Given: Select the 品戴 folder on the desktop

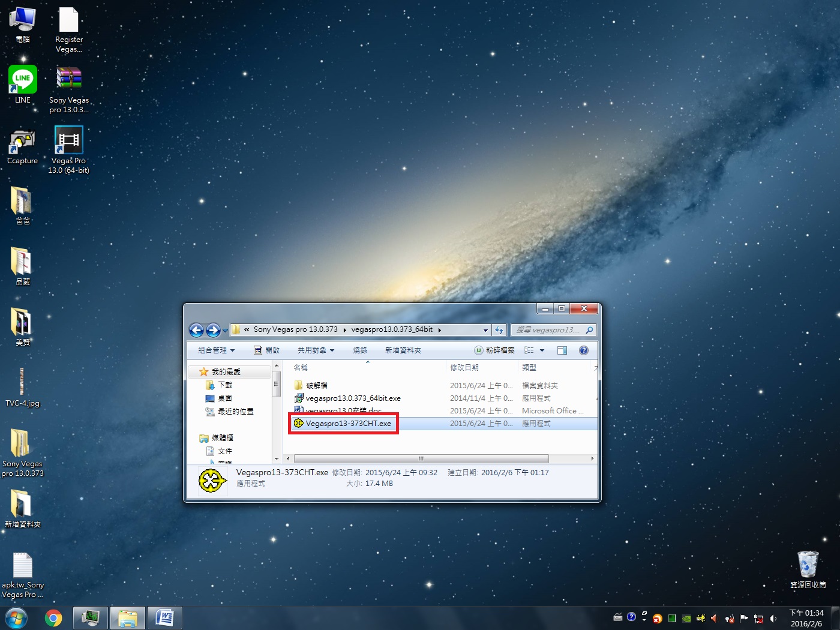Looking at the screenshot, I should pyautogui.click(x=23, y=266).
